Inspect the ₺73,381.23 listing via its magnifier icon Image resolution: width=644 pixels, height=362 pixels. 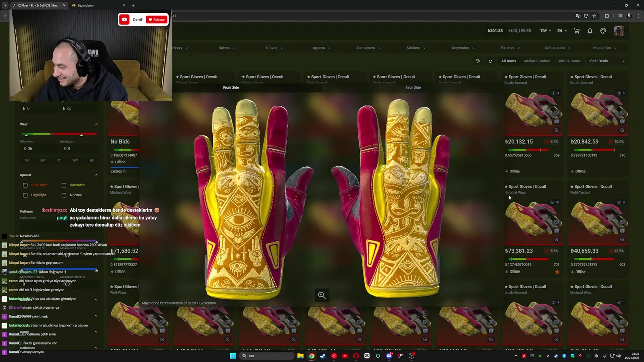click(556, 239)
